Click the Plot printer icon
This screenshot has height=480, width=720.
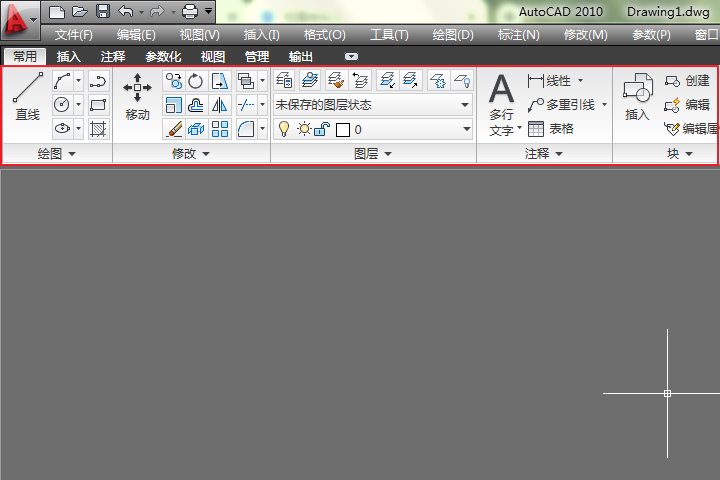(x=190, y=11)
